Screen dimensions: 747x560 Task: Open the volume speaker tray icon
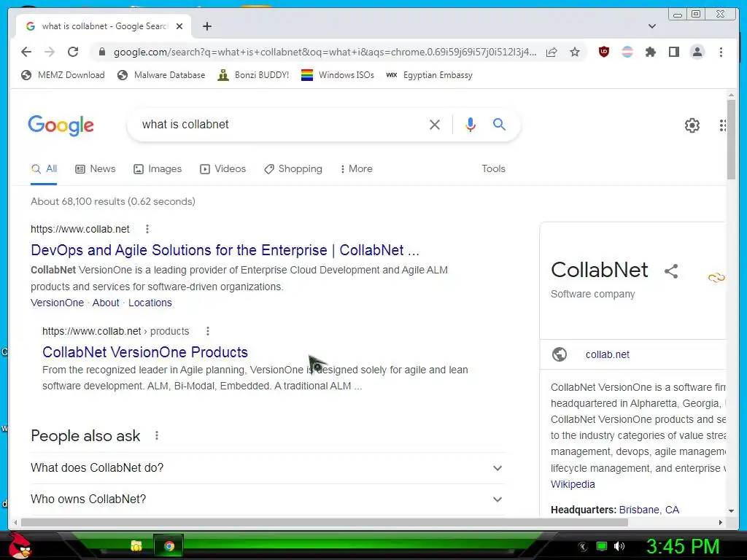click(619, 546)
